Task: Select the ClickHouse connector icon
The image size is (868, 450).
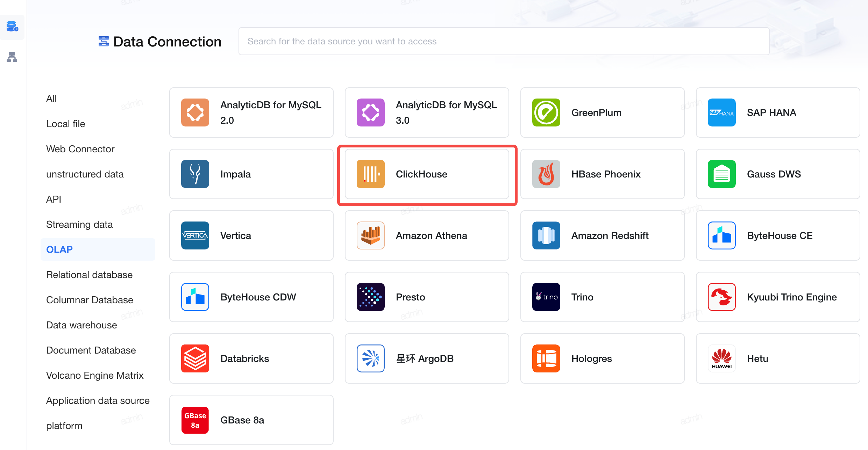Action: [370, 174]
